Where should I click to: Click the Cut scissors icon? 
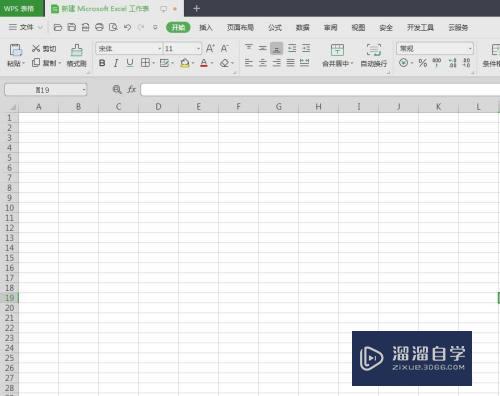36,49
